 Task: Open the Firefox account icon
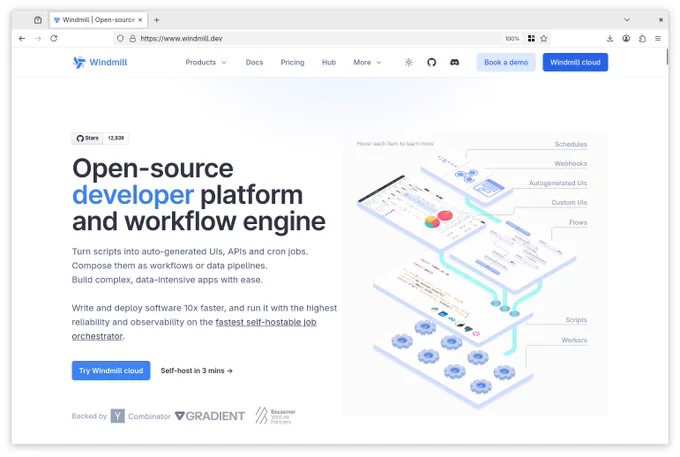click(x=626, y=39)
